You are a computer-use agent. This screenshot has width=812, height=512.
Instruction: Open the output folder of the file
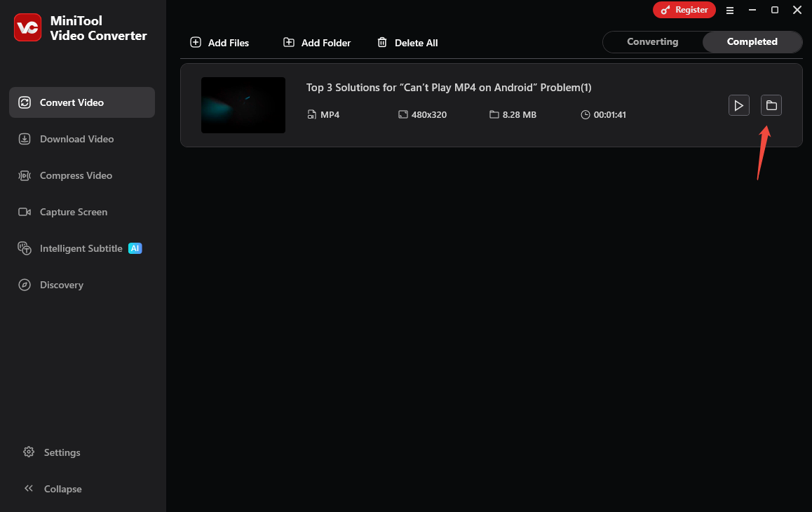point(771,105)
